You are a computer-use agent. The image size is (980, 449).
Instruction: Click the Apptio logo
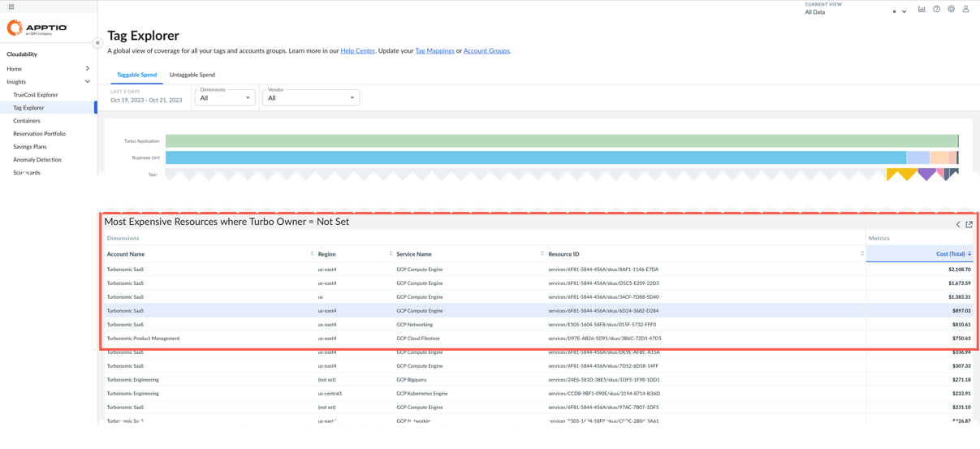click(37, 28)
